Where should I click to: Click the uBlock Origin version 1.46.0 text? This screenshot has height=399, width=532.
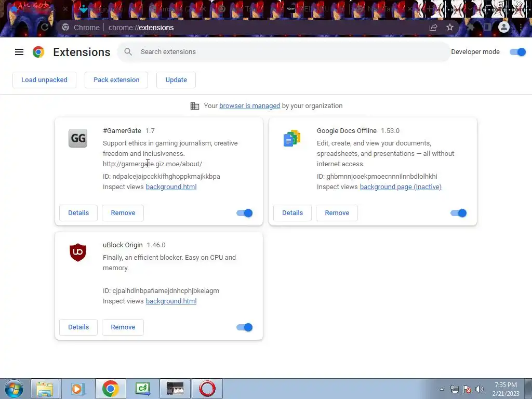click(x=156, y=245)
